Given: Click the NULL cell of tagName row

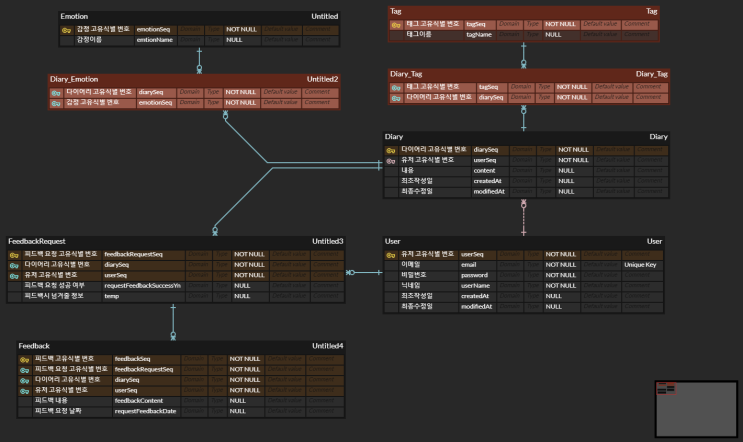Looking at the screenshot, I should (x=553, y=35).
